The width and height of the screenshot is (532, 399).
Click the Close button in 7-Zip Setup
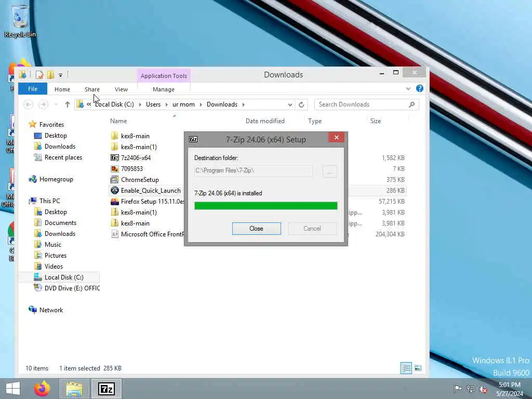pyautogui.click(x=256, y=229)
